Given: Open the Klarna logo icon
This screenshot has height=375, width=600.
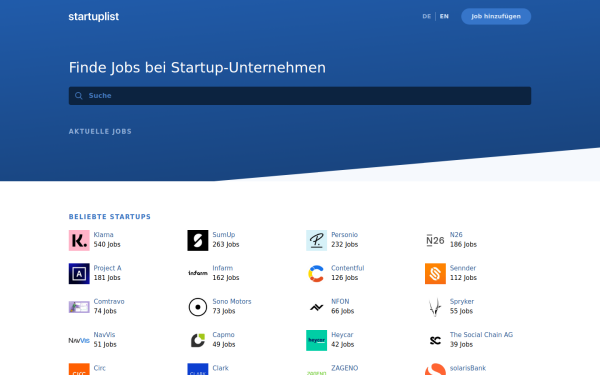Looking at the screenshot, I should [79, 240].
